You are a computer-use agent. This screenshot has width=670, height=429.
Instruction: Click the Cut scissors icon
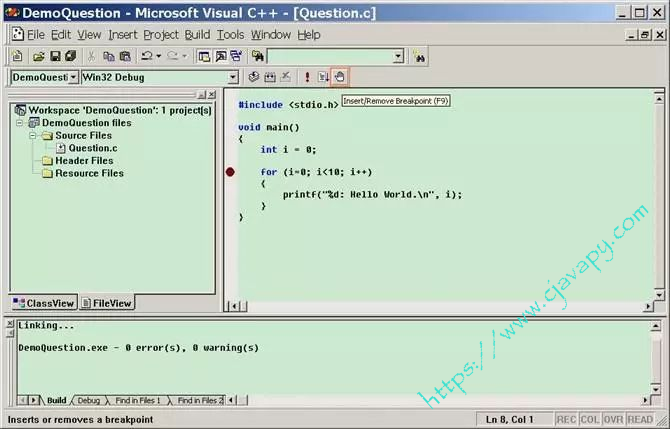point(91,56)
